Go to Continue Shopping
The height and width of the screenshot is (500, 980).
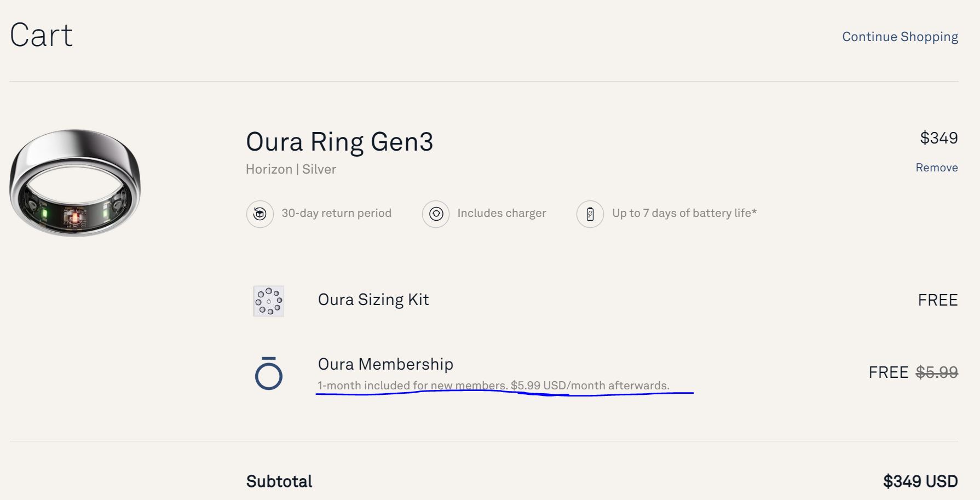(x=900, y=37)
